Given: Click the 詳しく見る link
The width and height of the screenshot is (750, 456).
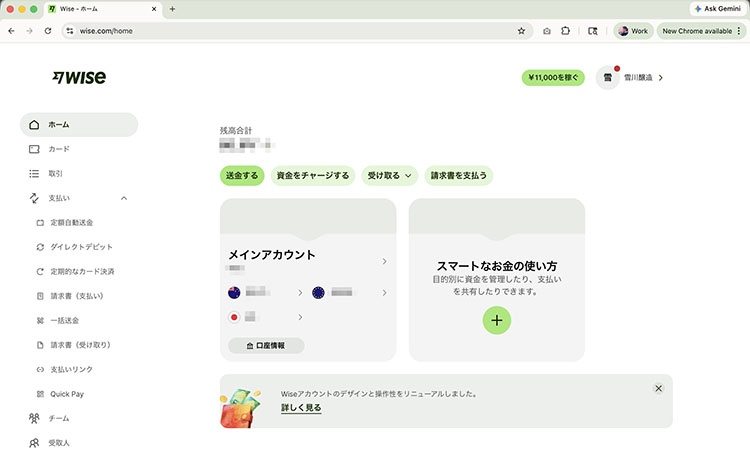Looking at the screenshot, I should [301, 408].
